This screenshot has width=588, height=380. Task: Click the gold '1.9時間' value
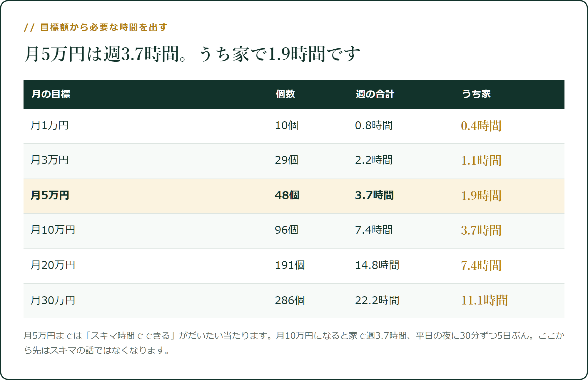tap(481, 196)
